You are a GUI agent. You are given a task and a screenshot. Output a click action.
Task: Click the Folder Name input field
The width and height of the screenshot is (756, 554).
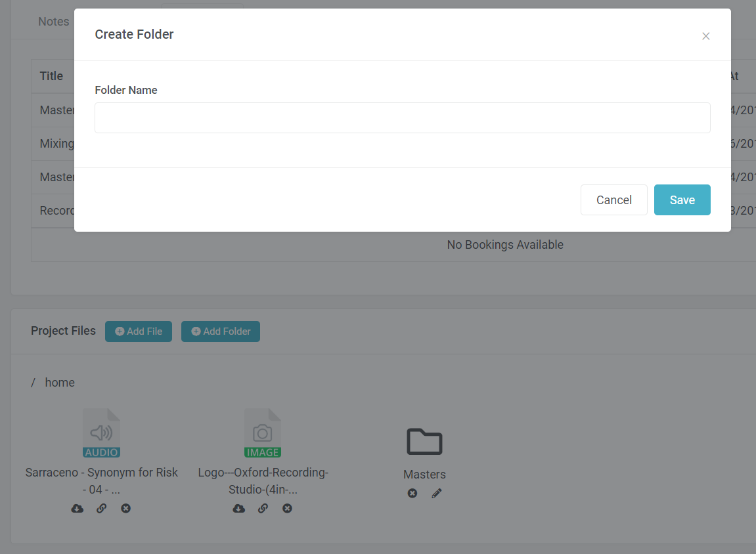point(402,117)
